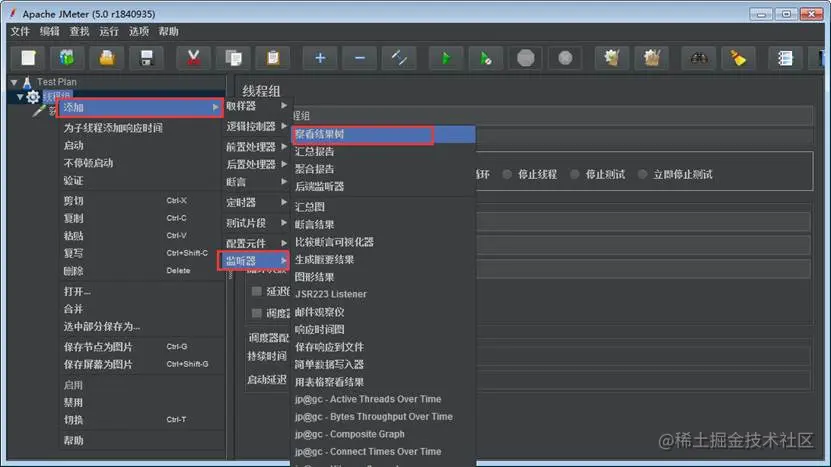
Task: Select 察看结果树 listener
Action: coord(384,135)
